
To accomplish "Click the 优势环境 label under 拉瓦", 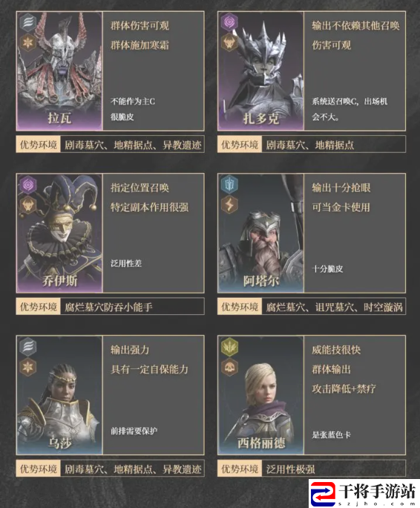I will (x=38, y=145).
